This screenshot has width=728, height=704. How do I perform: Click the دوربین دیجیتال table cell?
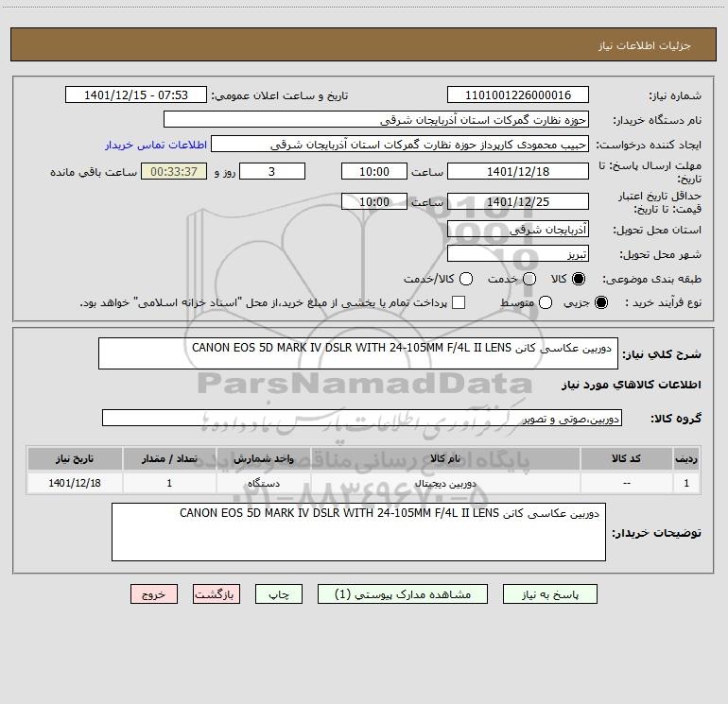coord(445,483)
